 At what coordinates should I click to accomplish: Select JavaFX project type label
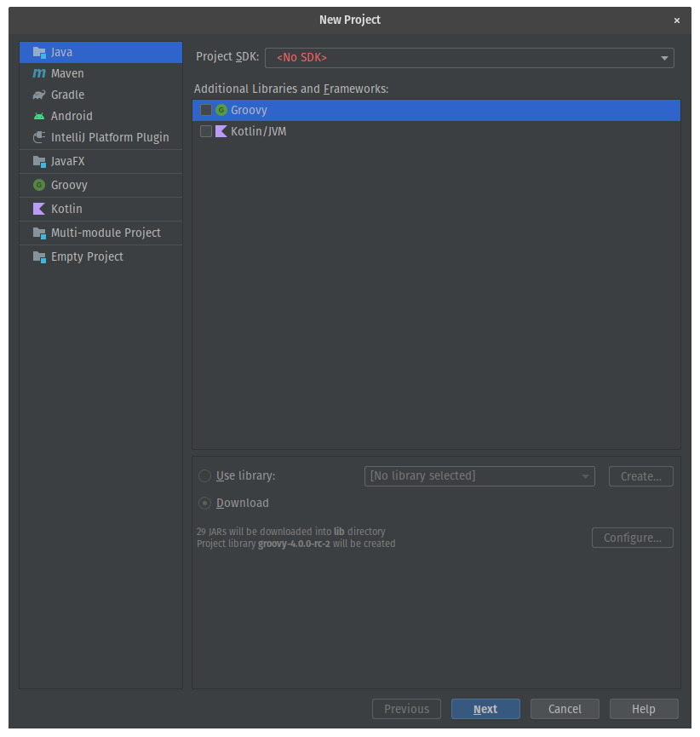tap(67, 161)
